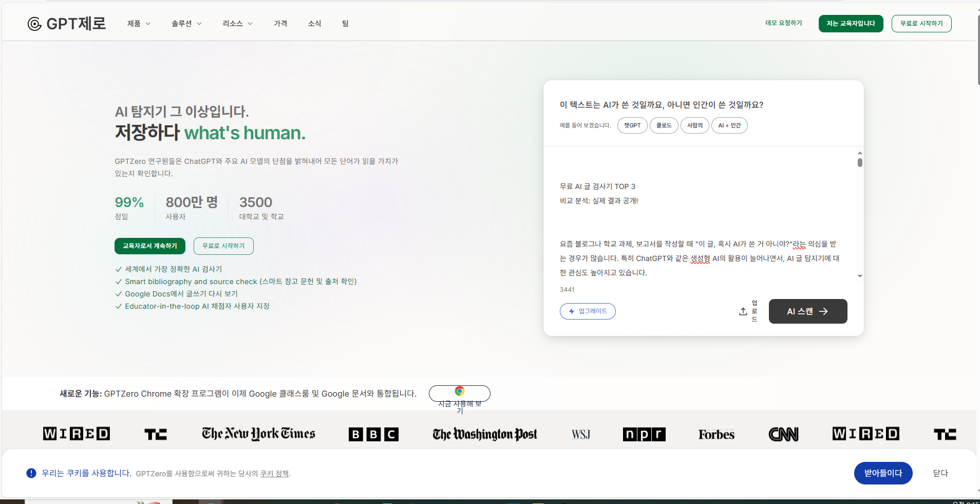
Task: Click the blue cookie info icon
Action: (31, 473)
